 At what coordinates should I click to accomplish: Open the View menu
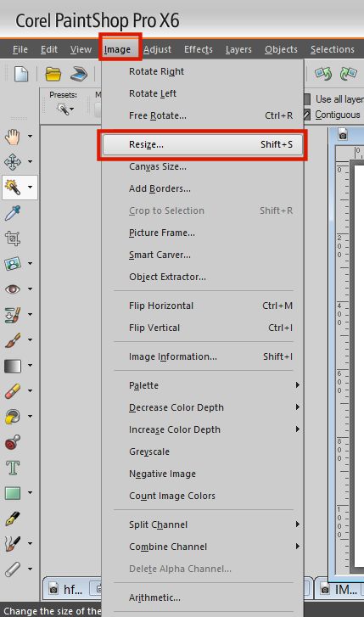coord(81,49)
